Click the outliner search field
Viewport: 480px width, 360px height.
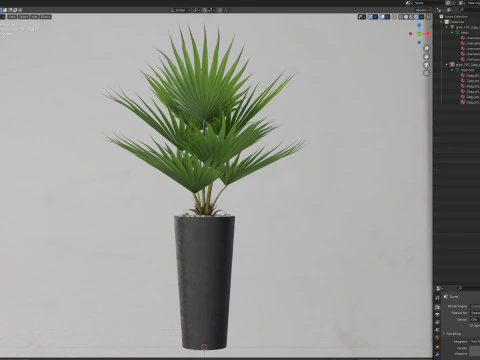coord(470,10)
